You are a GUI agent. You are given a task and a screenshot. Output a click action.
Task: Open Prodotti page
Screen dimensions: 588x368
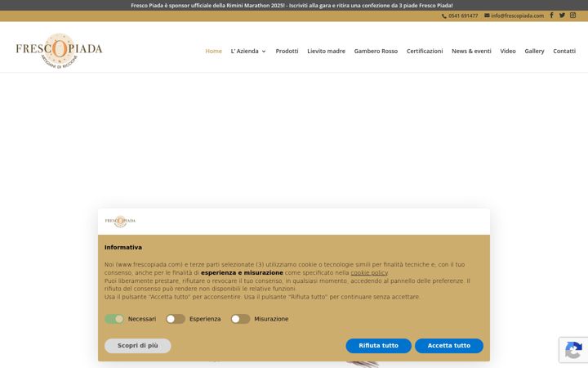click(x=287, y=51)
